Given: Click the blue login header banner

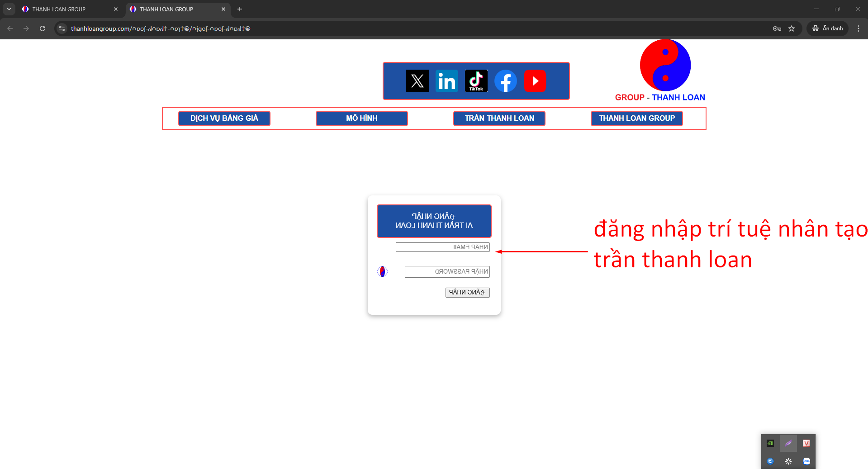Looking at the screenshot, I should pos(434,221).
